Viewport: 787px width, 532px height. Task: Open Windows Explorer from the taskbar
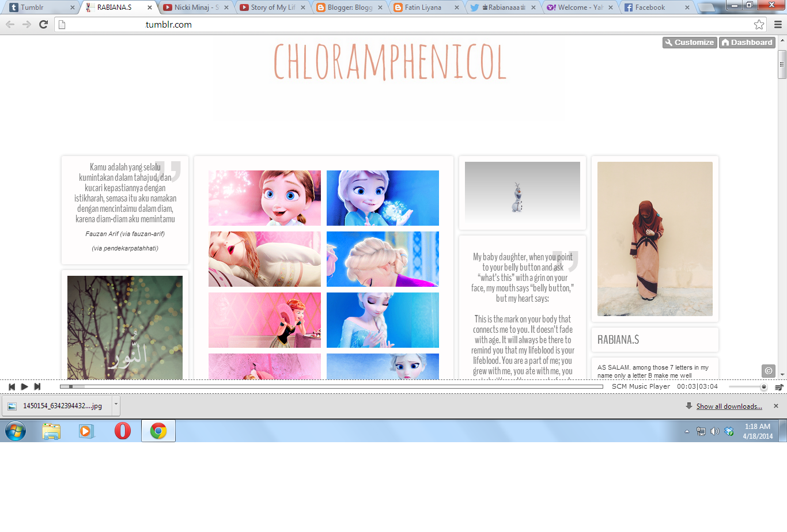point(51,431)
